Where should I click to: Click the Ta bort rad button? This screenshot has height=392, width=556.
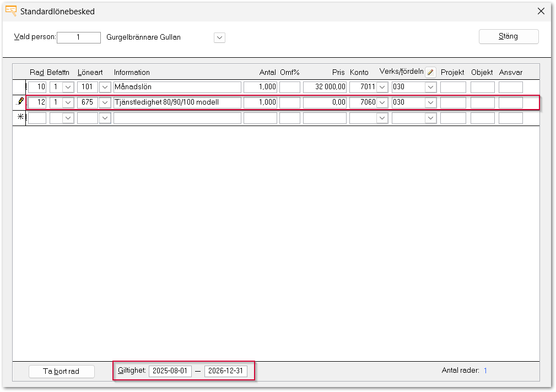pos(61,371)
